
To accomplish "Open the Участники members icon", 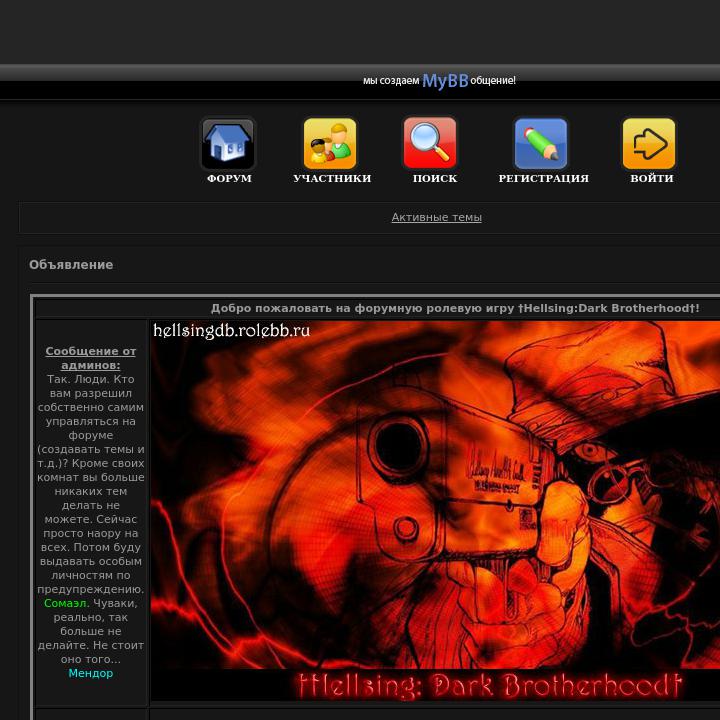I will pos(330,144).
